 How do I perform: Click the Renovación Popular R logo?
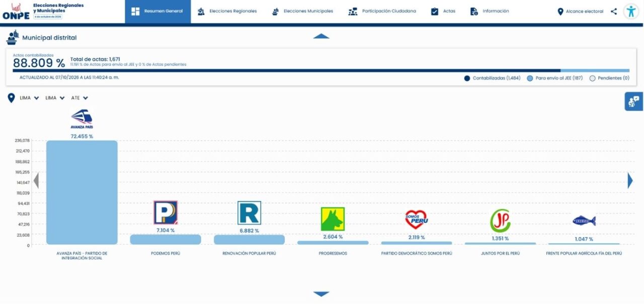249,213
